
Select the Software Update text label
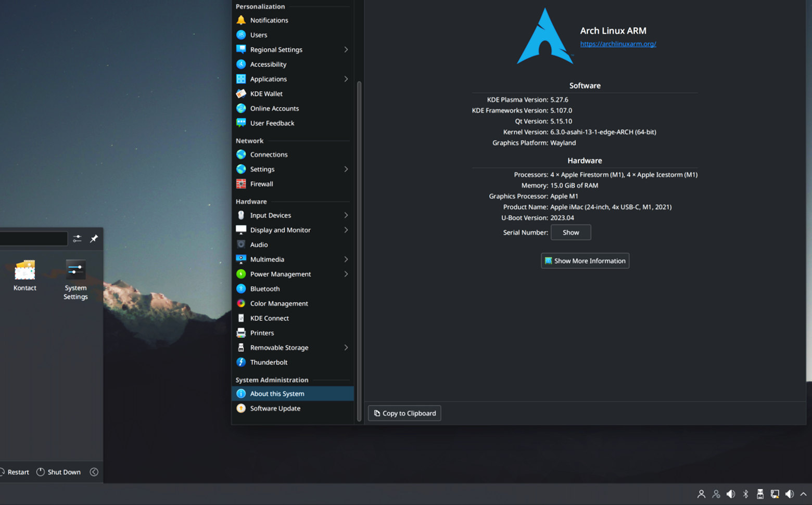(275, 409)
